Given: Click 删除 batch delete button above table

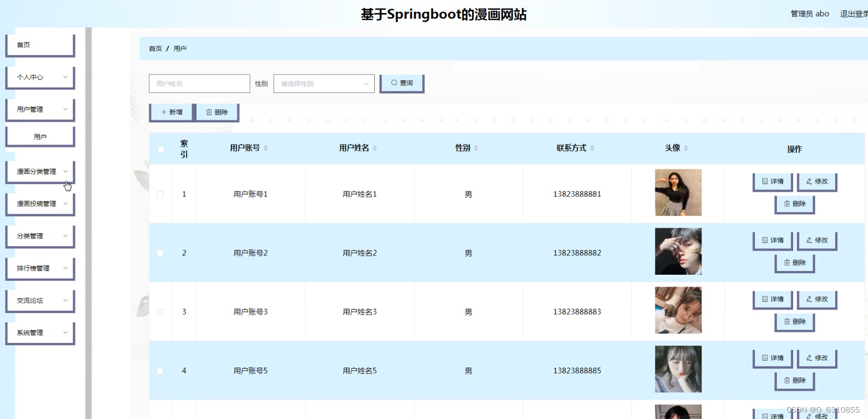Looking at the screenshot, I should (x=217, y=113).
